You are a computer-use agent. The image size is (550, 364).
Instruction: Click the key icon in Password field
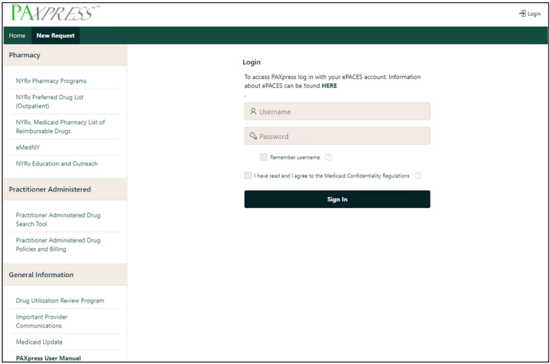coord(253,136)
